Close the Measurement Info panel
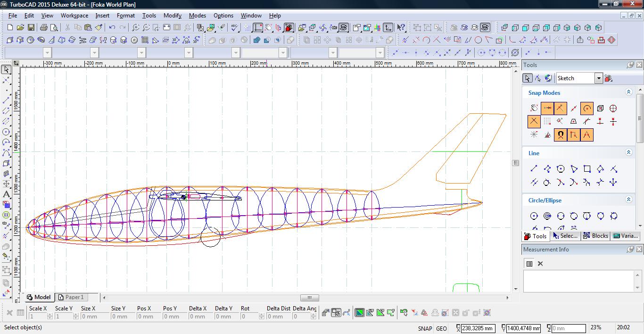The width and height of the screenshot is (644, 334). (639, 249)
